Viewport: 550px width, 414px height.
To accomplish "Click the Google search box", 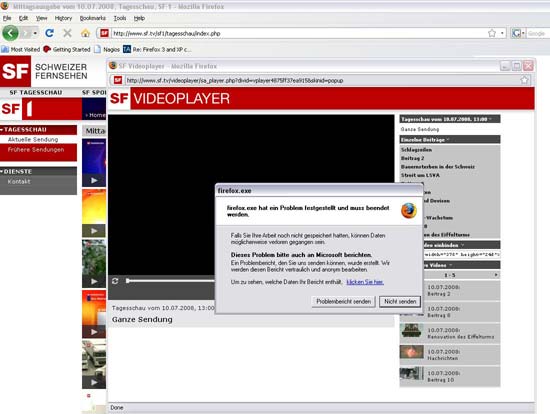I will coord(537,33).
